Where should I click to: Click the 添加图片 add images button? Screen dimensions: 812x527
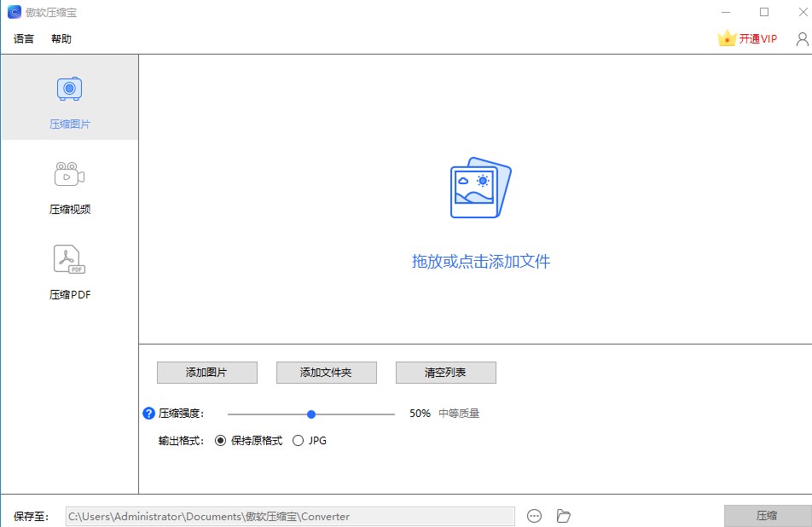(206, 373)
